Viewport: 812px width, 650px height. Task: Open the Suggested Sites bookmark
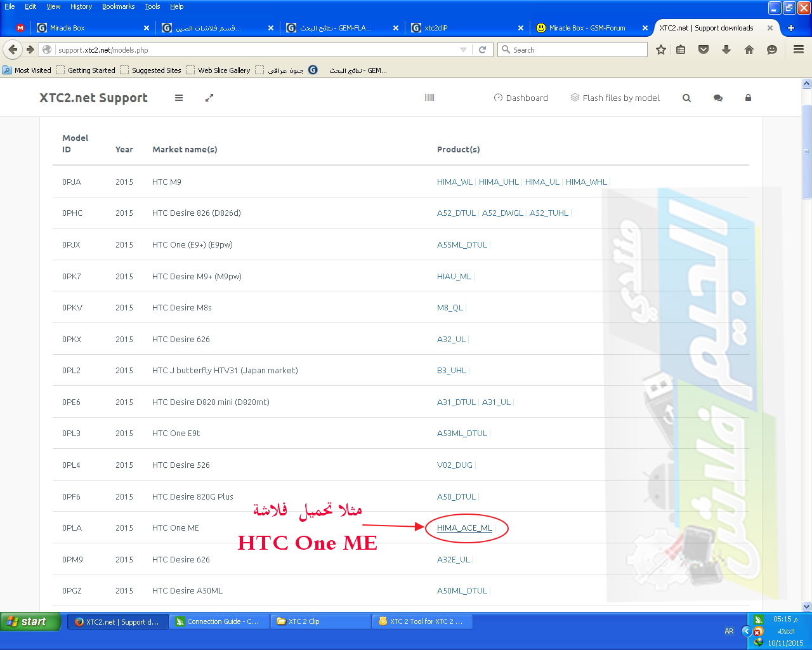pyautogui.click(x=150, y=70)
